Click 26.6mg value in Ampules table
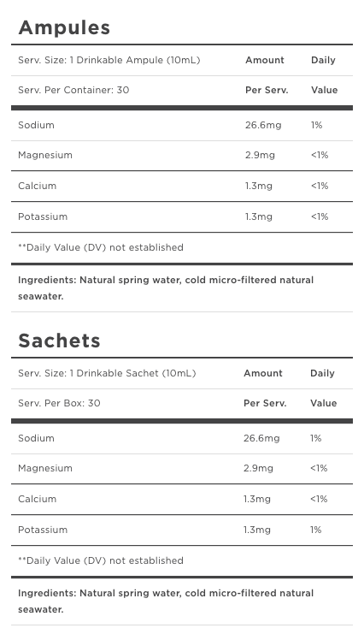Viewport: 364px width, 634px height. [263, 125]
